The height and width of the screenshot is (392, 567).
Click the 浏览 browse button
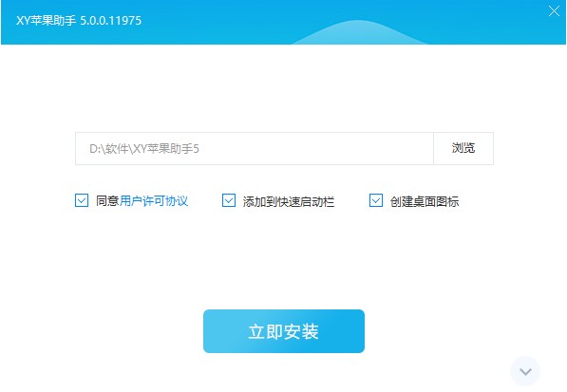pyautogui.click(x=463, y=148)
